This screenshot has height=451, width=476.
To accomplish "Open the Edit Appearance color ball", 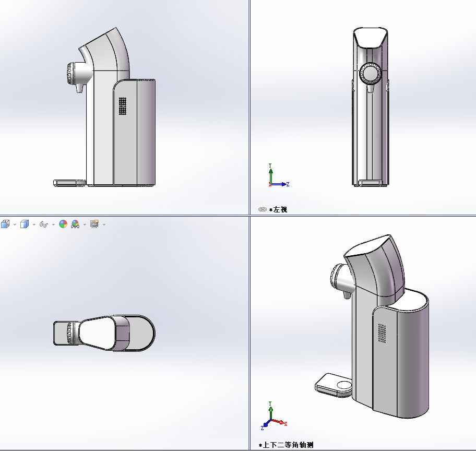I will tap(63, 224).
